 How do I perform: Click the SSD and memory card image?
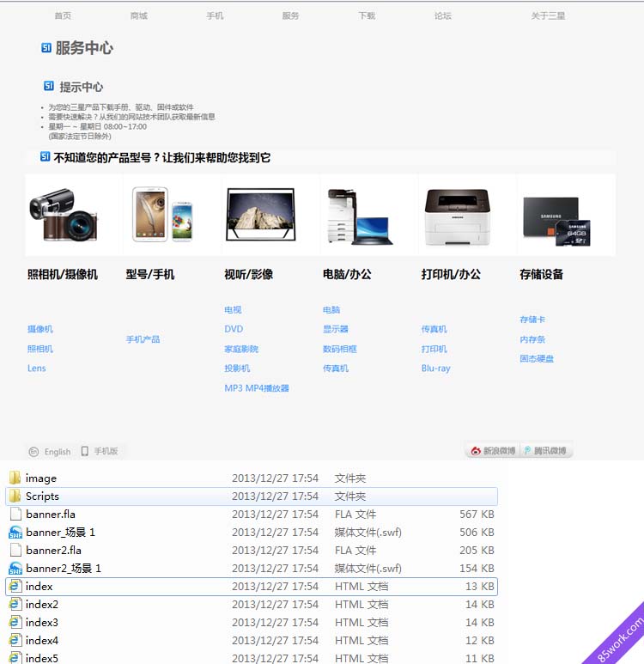556,221
